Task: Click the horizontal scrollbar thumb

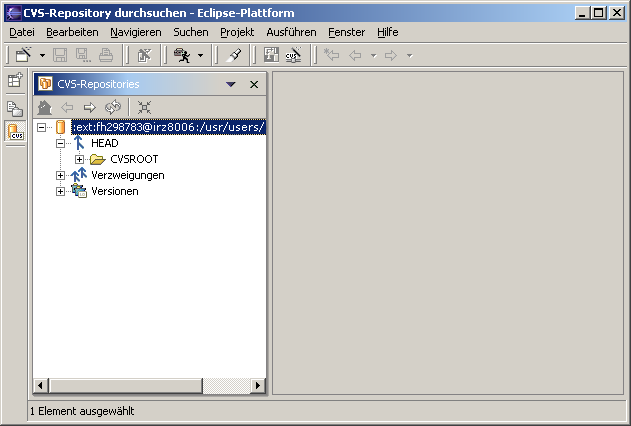Action: point(126,385)
